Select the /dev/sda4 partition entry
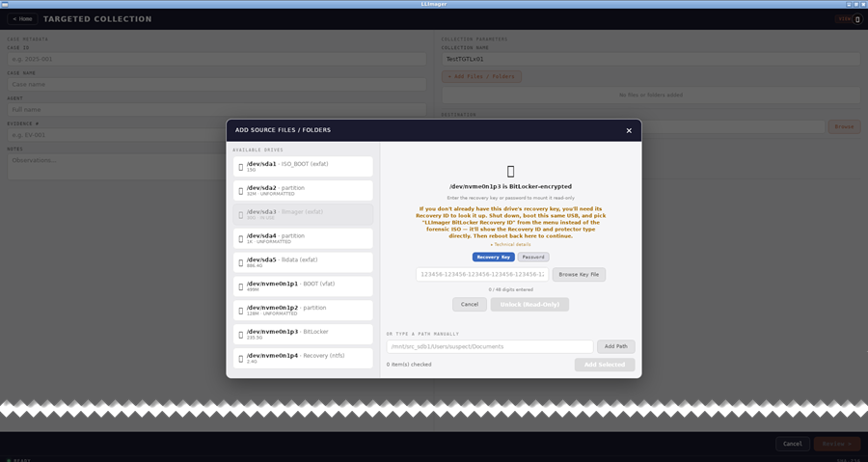The height and width of the screenshot is (462, 868). tap(303, 238)
